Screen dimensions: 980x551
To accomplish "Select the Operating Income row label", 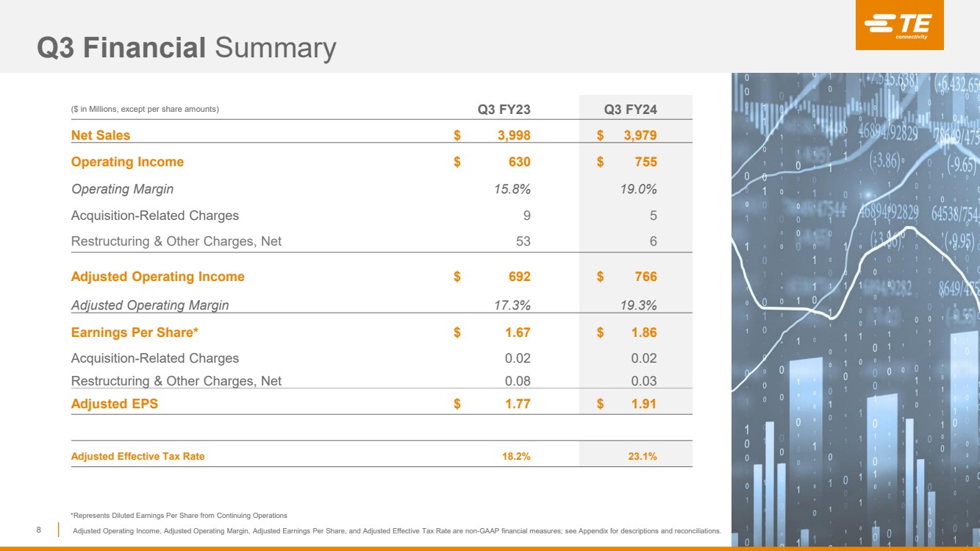I will coord(127,162).
